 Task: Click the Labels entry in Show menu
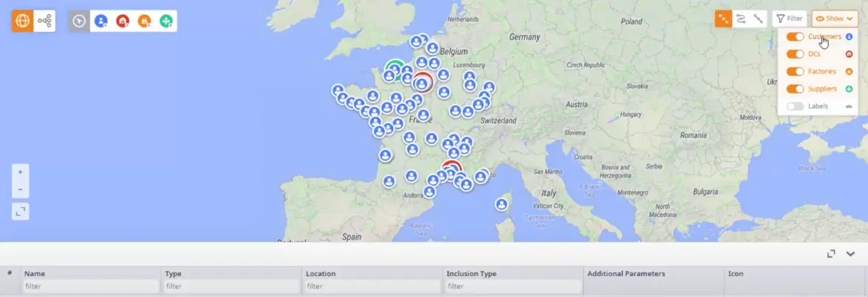[x=818, y=106]
